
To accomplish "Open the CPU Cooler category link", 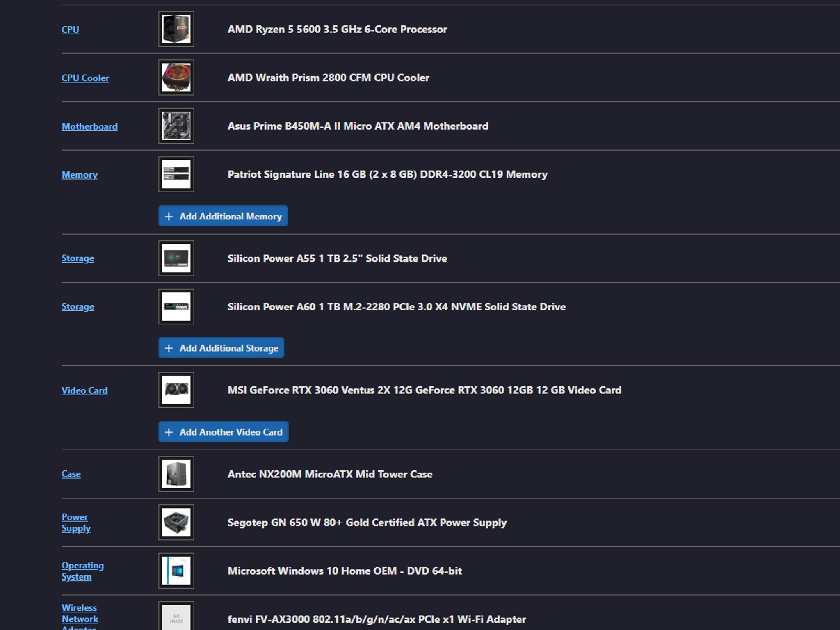I will (85, 78).
